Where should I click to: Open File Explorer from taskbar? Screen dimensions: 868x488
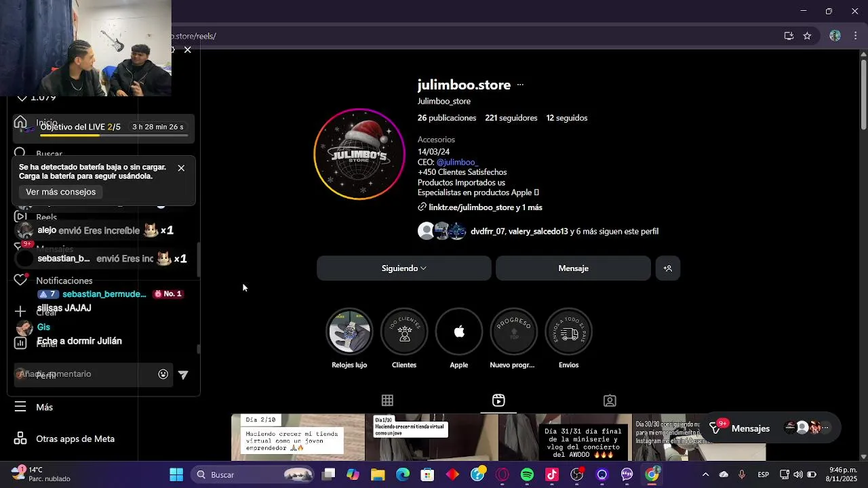tap(378, 474)
